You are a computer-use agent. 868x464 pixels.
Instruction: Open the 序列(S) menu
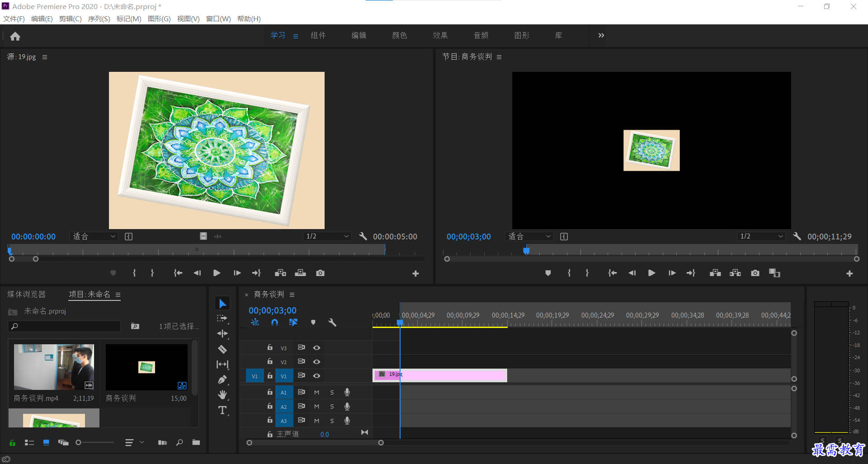[99, 19]
